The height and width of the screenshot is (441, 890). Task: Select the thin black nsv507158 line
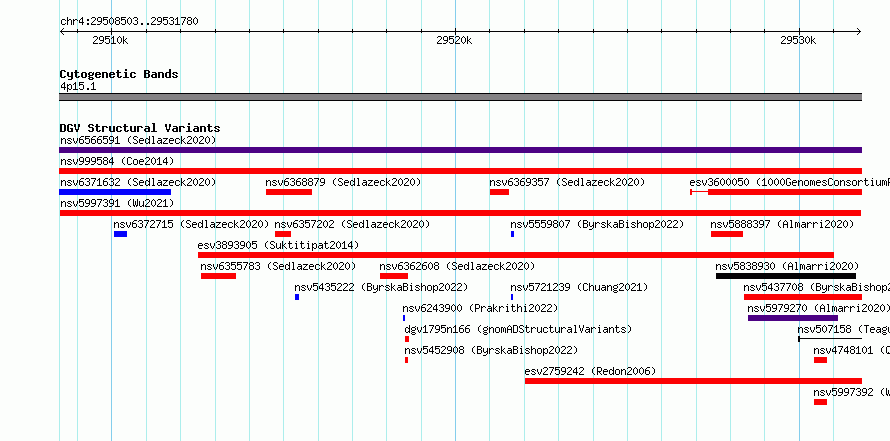point(830,339)
